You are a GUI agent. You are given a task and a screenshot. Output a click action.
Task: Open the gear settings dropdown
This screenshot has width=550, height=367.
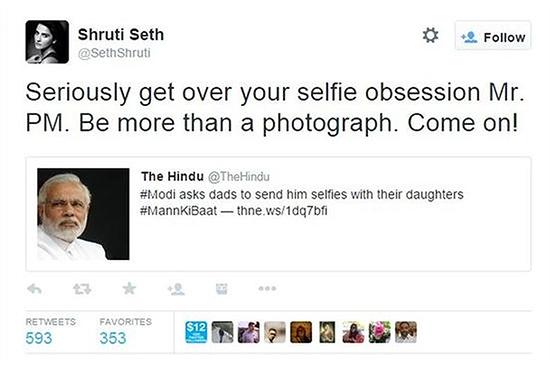[x=430, y=35]
